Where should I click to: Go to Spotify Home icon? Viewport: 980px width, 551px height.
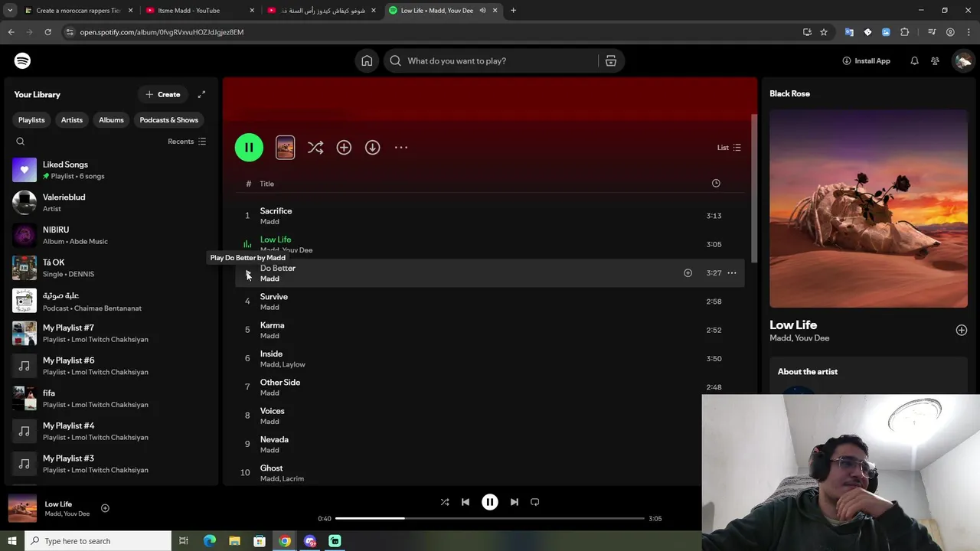[367, 60]
